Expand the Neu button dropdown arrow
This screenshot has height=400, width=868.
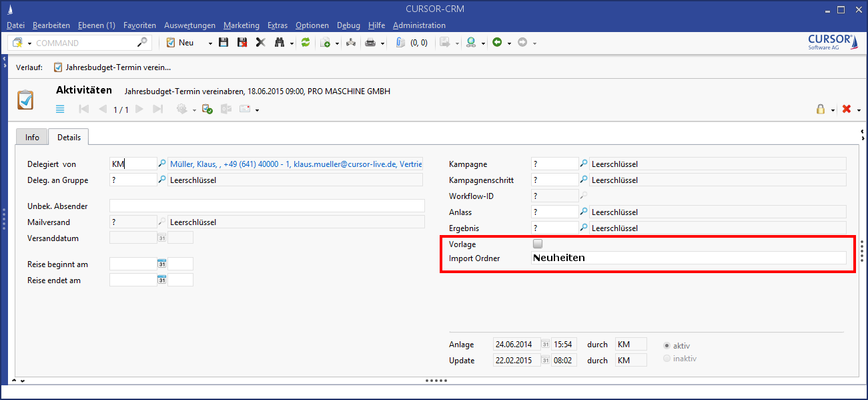point(209,43)
